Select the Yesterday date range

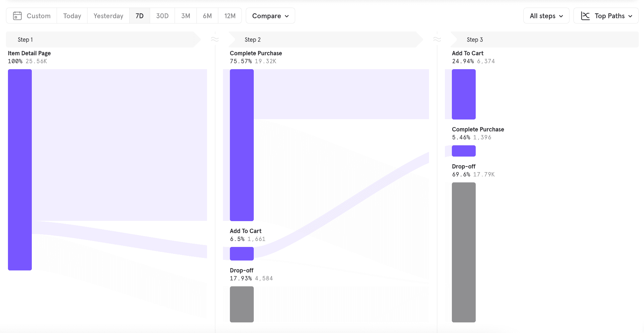[108, 16]
